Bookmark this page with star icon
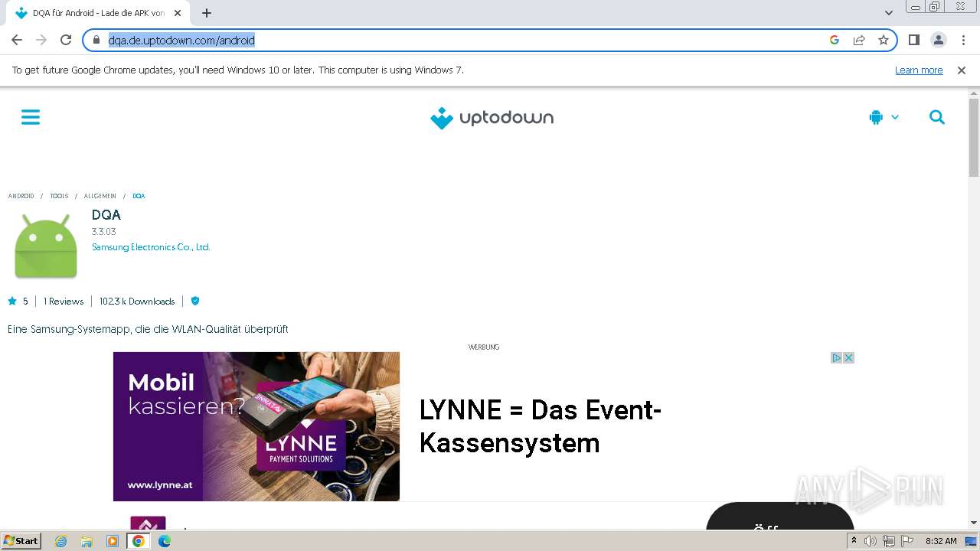 pos(884,40)
